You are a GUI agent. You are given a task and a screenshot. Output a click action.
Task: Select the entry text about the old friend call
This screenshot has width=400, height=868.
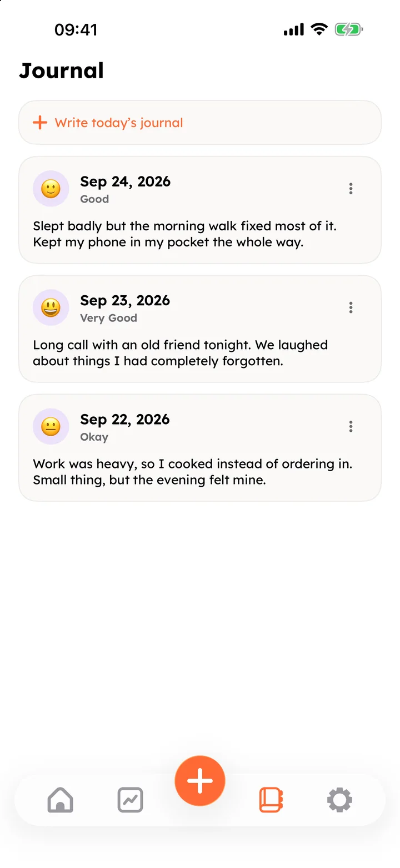tap(181, 353)
